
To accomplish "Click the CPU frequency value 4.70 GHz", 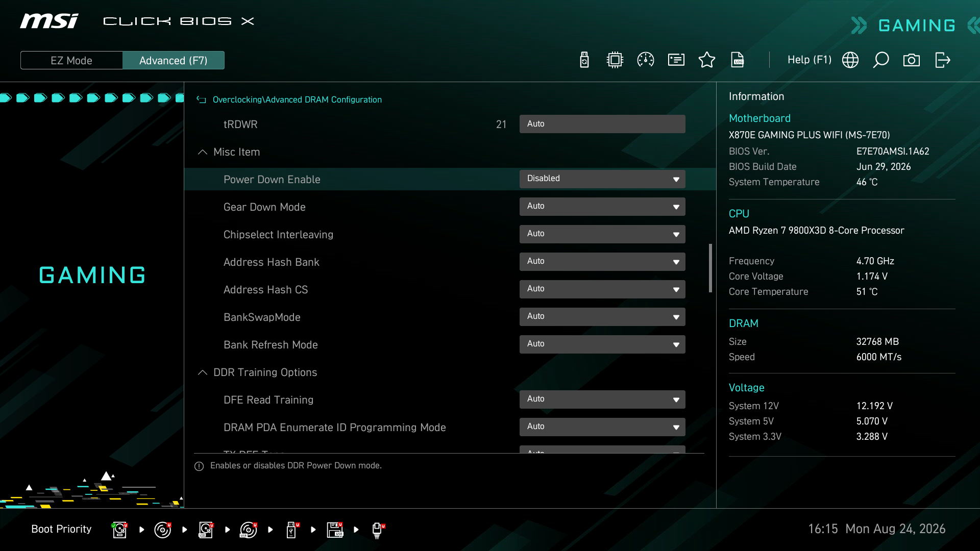I will pyautogui.click(x=875, y=261).
